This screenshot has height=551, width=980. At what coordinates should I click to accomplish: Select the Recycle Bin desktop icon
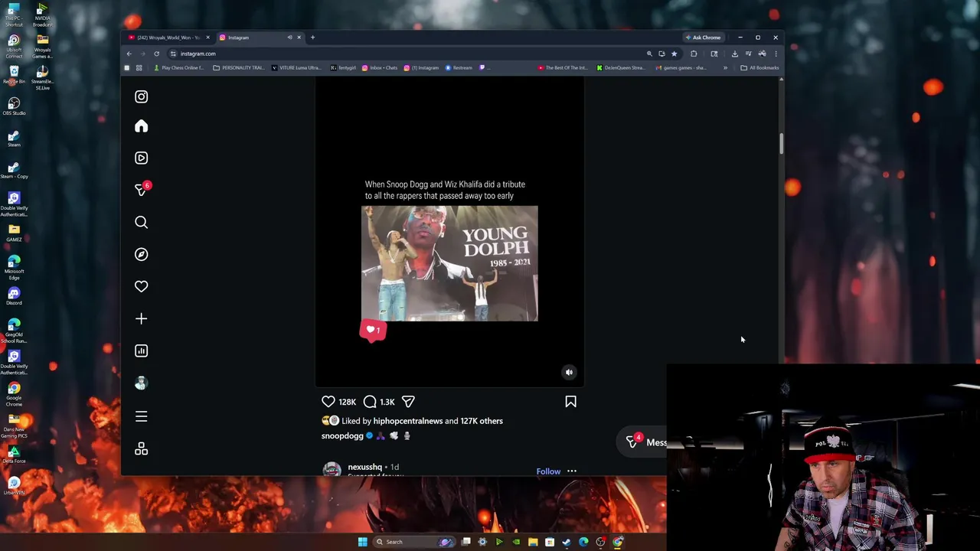click(x=14, y=73)
